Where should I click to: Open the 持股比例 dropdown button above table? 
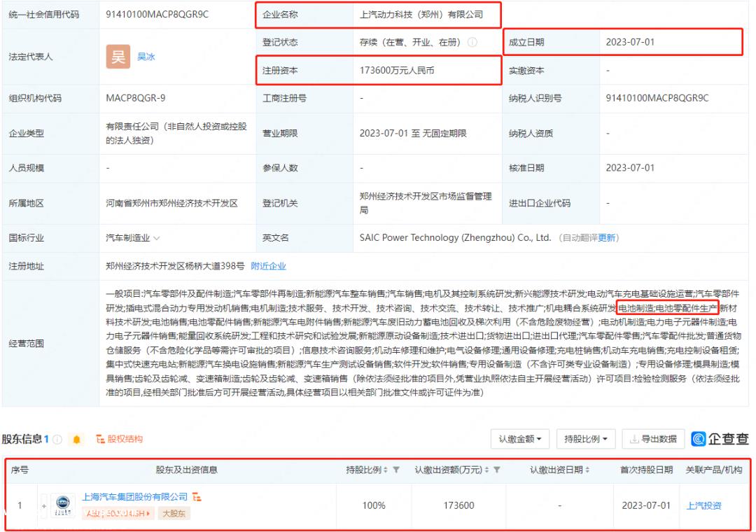(585, 439)
